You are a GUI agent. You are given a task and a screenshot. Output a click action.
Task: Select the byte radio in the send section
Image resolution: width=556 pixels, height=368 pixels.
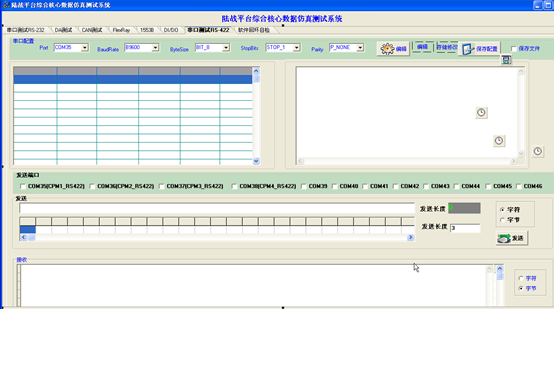[502, 220]
